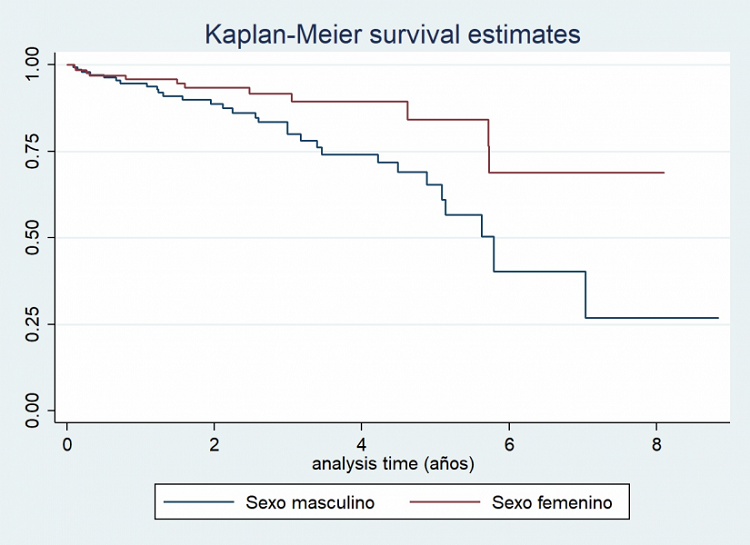Select the Sexo femenino legend label
The height and width of the screenshot is (545, 750).
pos(551,503)
